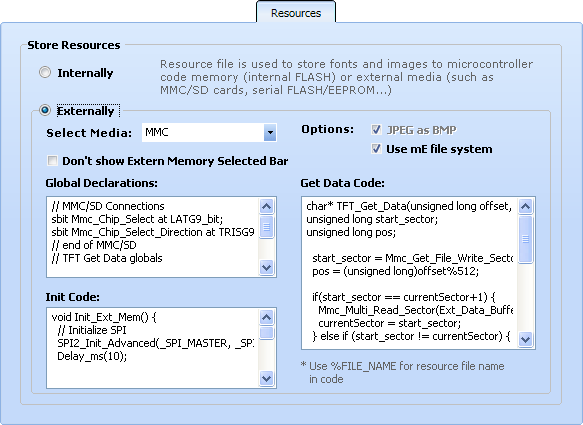Click the 'Mmc_Multi_Read_Sector' line
Viewport: 583px width, 425px height.
point(416,310)
